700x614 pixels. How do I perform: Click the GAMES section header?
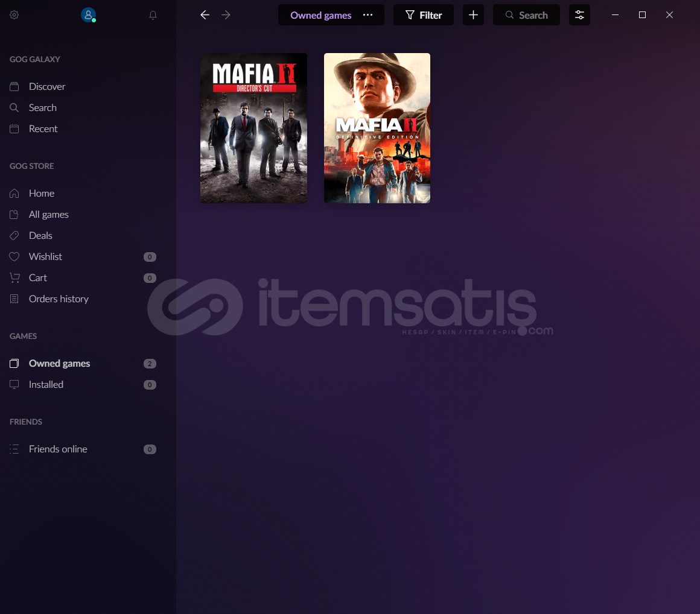coord(23,336)
